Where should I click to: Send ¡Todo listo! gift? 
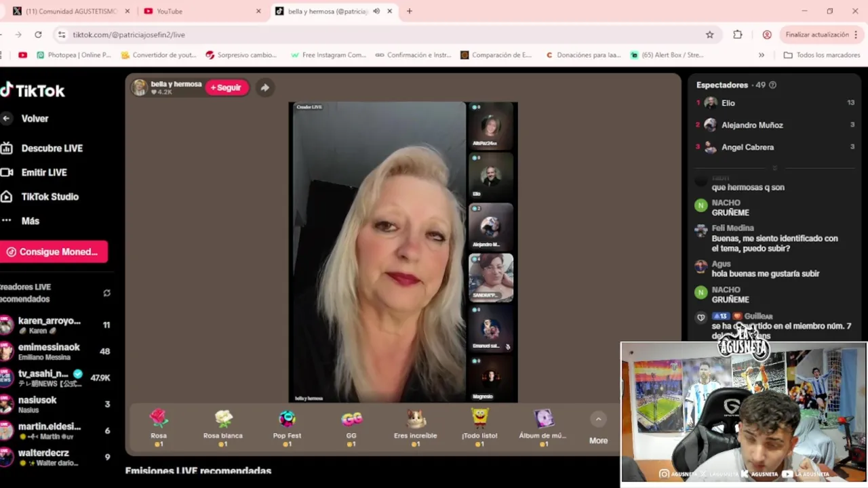(479, 427)
